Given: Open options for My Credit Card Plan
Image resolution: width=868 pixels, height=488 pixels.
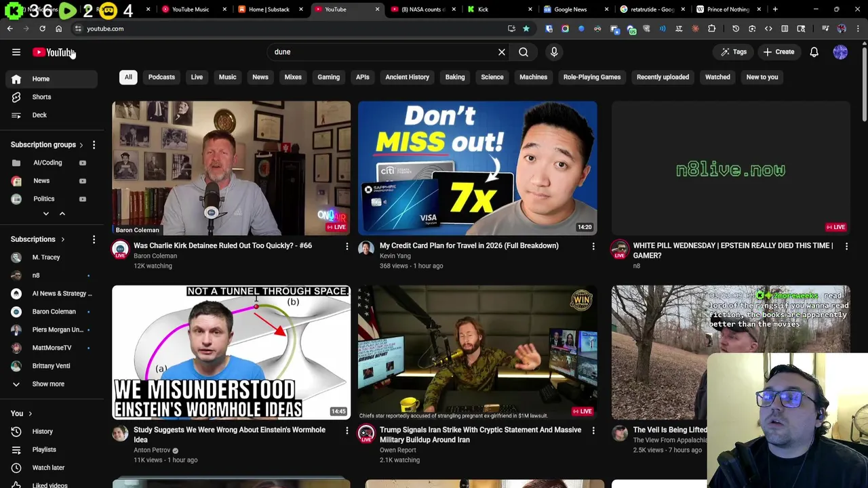Looking at the screenshot, I should (x=593, y=247).
